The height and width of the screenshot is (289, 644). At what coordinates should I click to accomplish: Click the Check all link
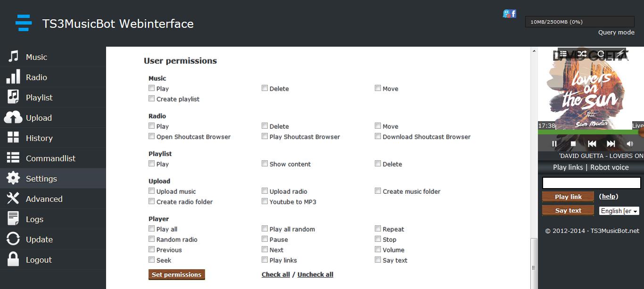pos(276,274)
